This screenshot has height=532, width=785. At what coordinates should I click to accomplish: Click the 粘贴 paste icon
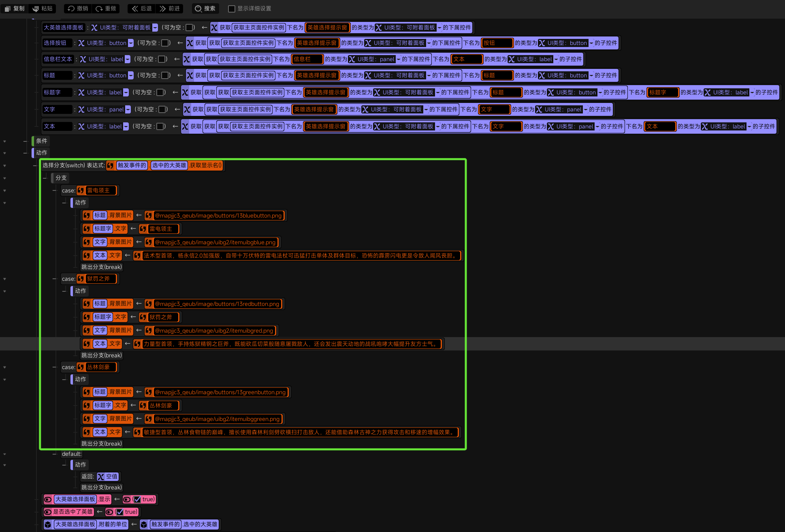point(36,9)
